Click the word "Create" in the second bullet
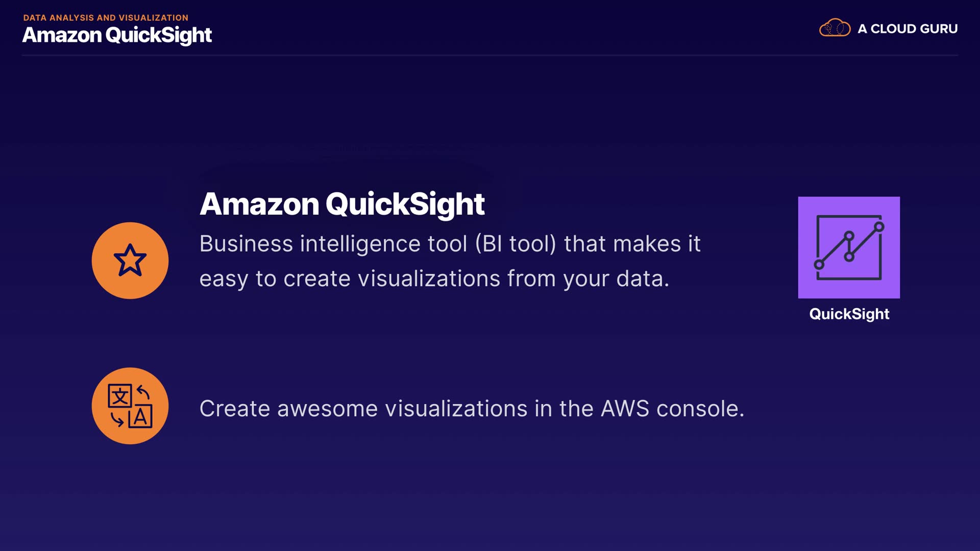Screen dimensions: 980x551 tap(234, 409)
